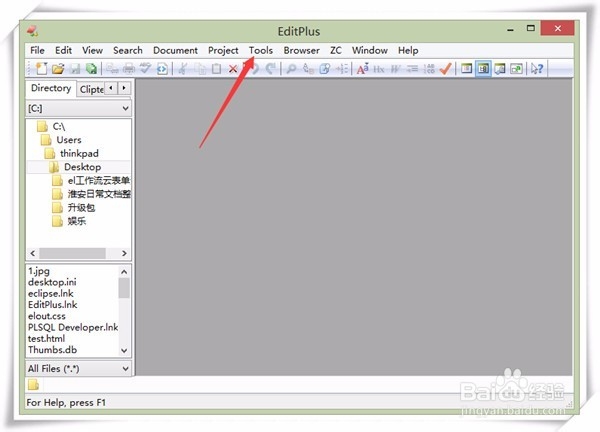
Task: Open the File menu
Action: pyautogui.click(x=37, y=50)
